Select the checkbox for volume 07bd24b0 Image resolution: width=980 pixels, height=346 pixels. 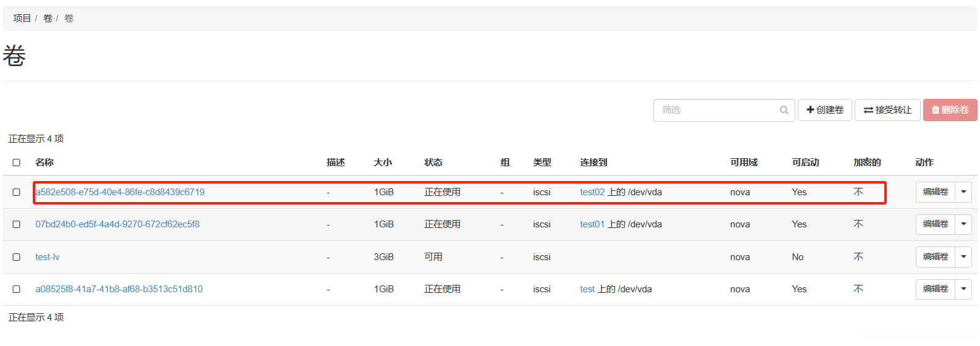click(17, 224)
